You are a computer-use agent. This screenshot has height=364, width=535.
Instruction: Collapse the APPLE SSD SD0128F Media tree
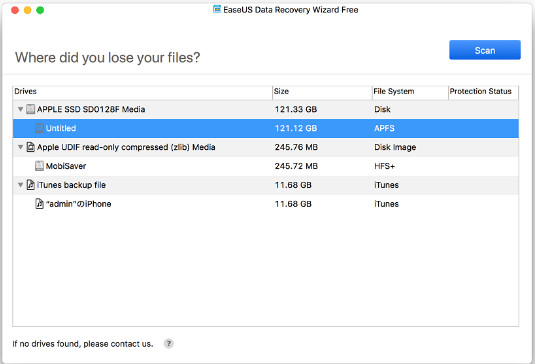click(20, 110)
